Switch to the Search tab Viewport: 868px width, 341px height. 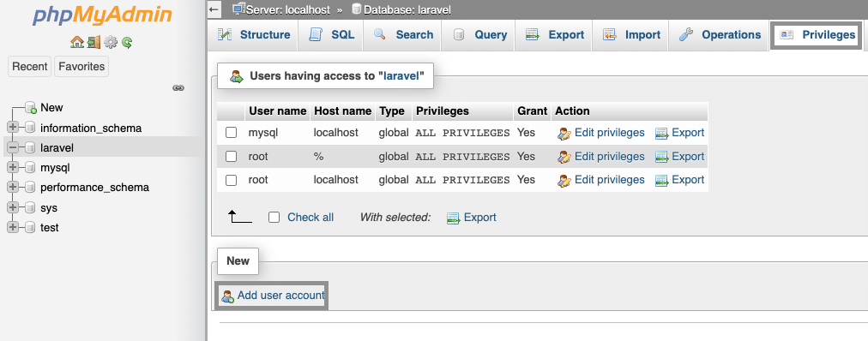pyautogui.click(x=402, y=35)
